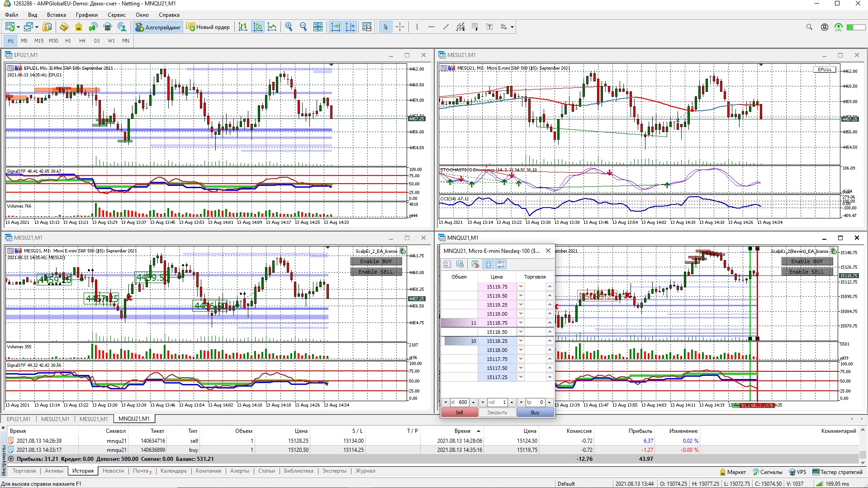
Task: Switch chart to candlestick view
Action: pos(257,27)
